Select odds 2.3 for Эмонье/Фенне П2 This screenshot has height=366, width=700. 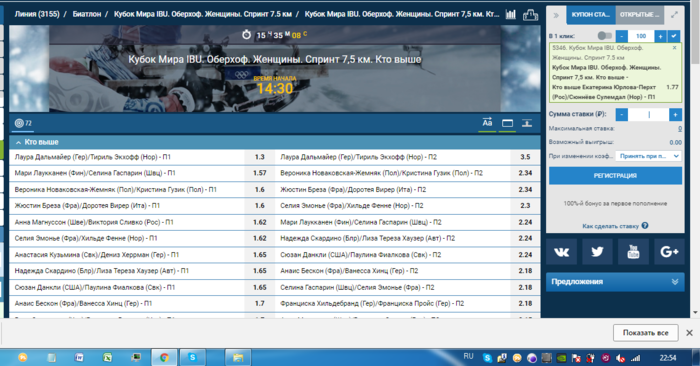pyautogui.click(x=525, y=206)
